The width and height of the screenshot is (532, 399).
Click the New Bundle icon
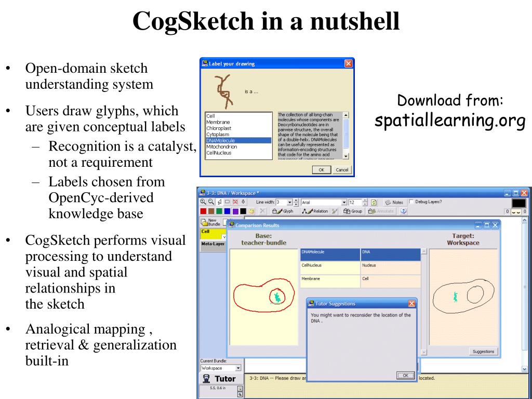click(x=210, y=222)
